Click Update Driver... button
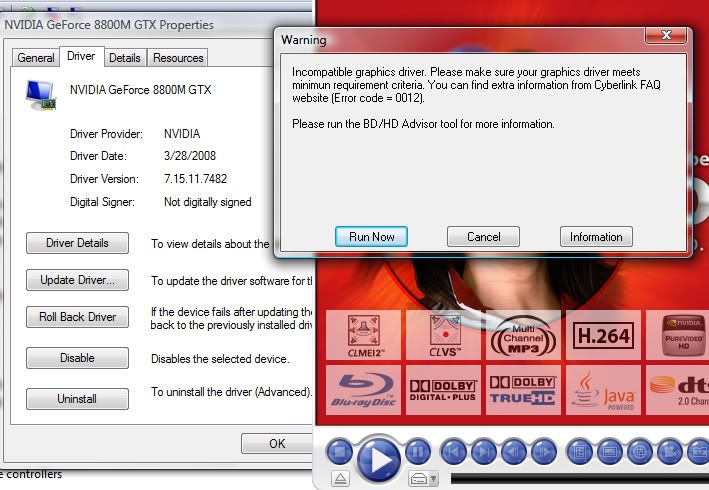 coord(77,280)
